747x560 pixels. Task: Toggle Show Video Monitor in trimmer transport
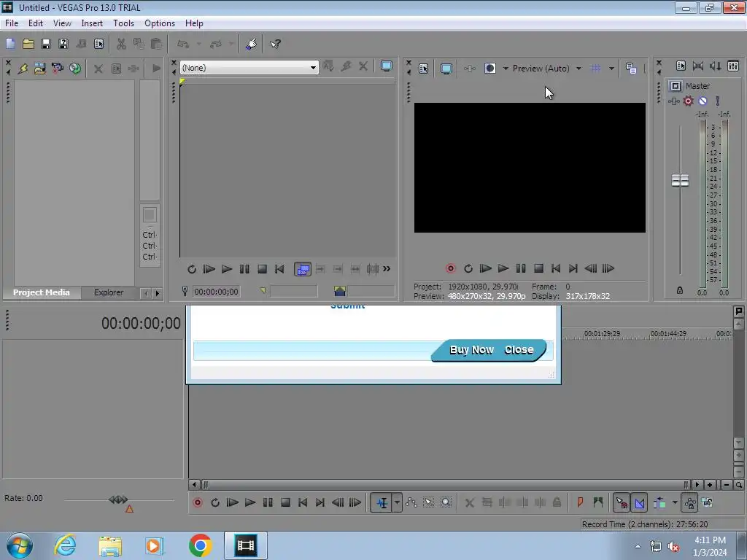303,270
